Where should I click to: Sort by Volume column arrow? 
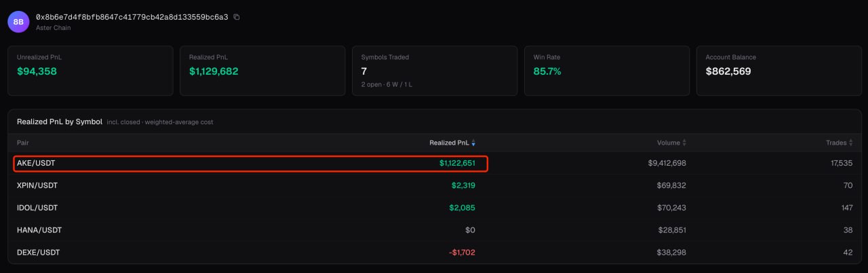(x=684, y=143)
